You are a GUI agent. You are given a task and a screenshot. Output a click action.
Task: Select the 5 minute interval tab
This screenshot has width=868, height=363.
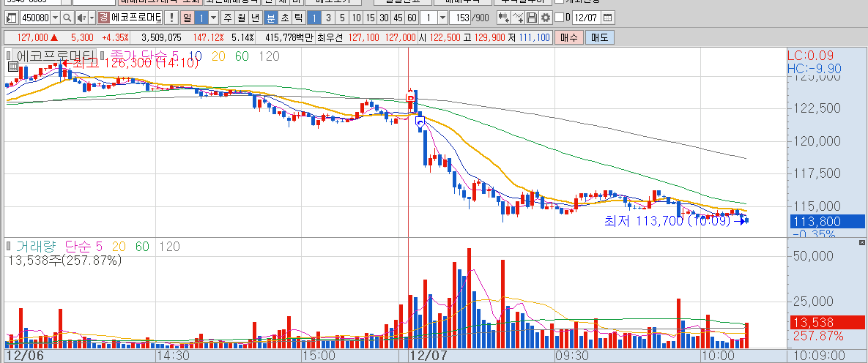(x=342, y=18)
